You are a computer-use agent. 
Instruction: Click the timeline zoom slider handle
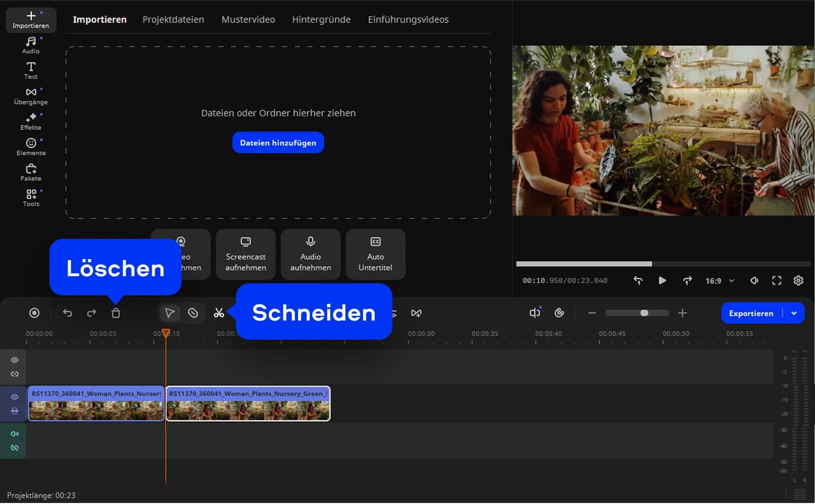pos(644,313)
